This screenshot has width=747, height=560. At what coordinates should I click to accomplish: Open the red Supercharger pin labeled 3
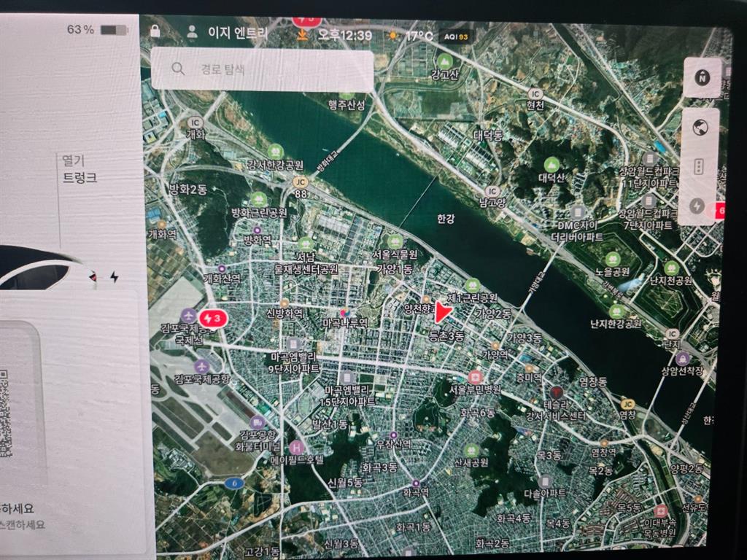pyautogui.click(x=213, y=319)
